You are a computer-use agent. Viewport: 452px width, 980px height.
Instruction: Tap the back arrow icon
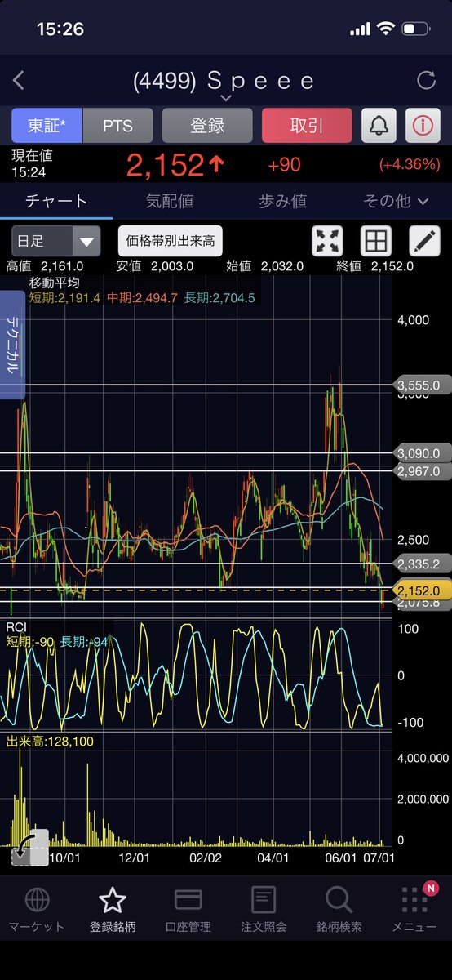pos(19,80)
